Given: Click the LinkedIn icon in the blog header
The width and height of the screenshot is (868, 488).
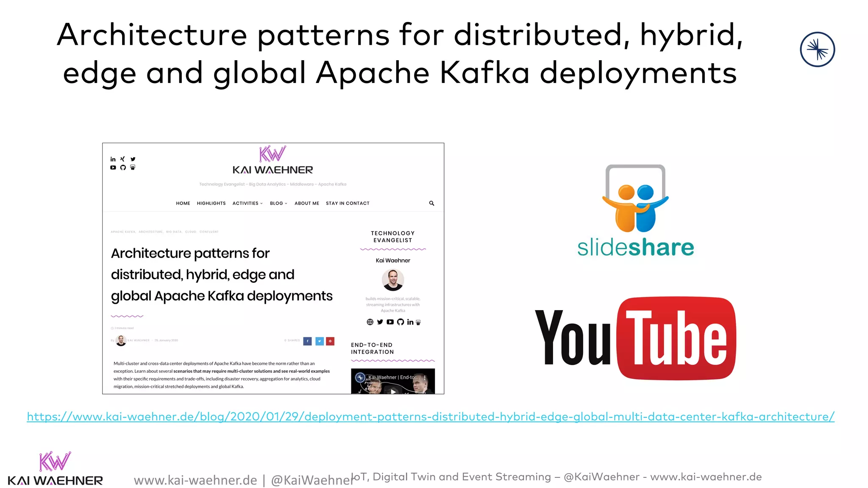Looking at the screenshot, I should click(x=113, y=159).
